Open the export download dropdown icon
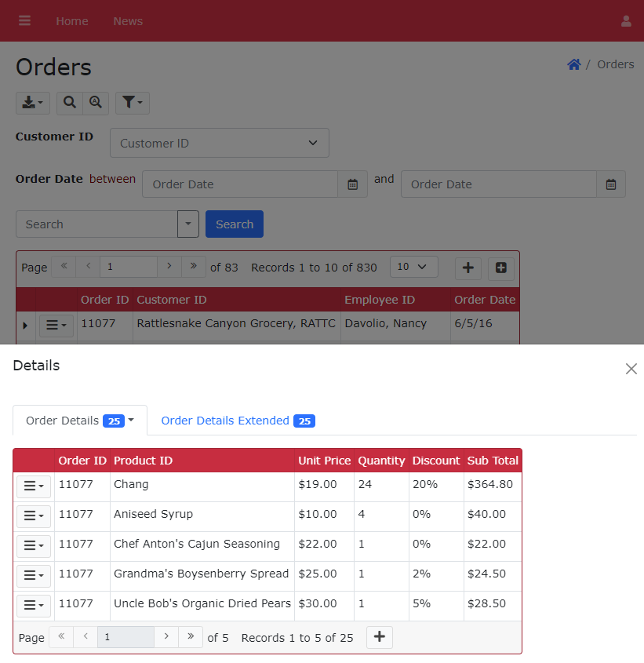This screenshot has height=663, width=644. click(33, 103)
